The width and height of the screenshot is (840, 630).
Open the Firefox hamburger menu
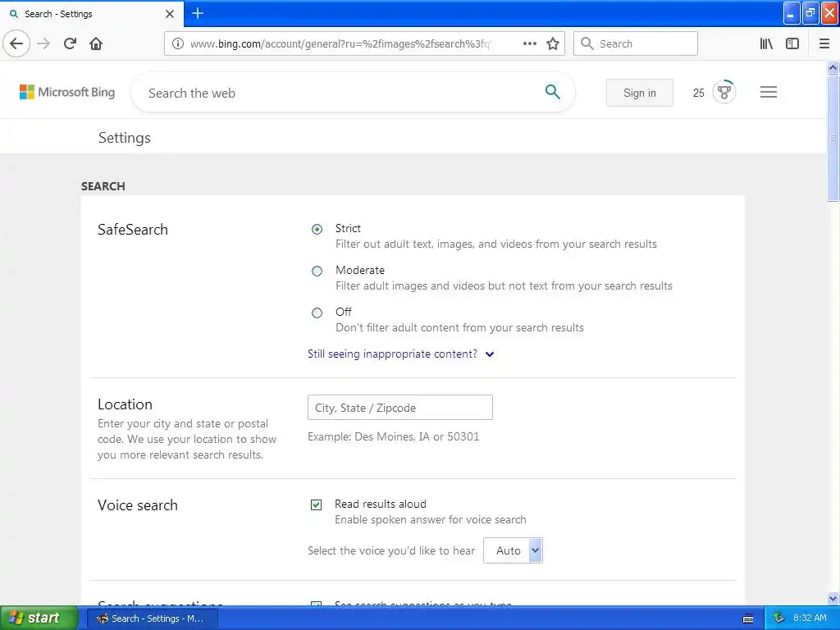pos(824,43)
